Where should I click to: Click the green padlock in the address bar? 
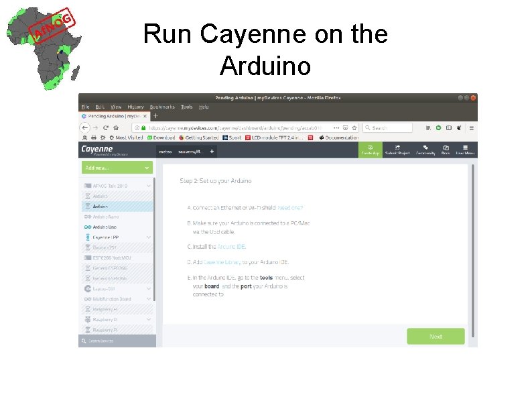pos(143,128)
